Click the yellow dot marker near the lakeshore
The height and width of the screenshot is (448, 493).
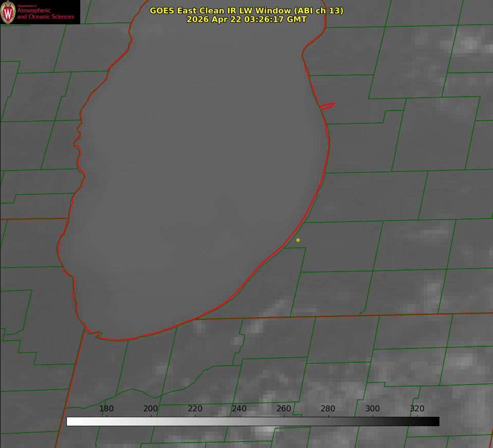tap(298, 240)
